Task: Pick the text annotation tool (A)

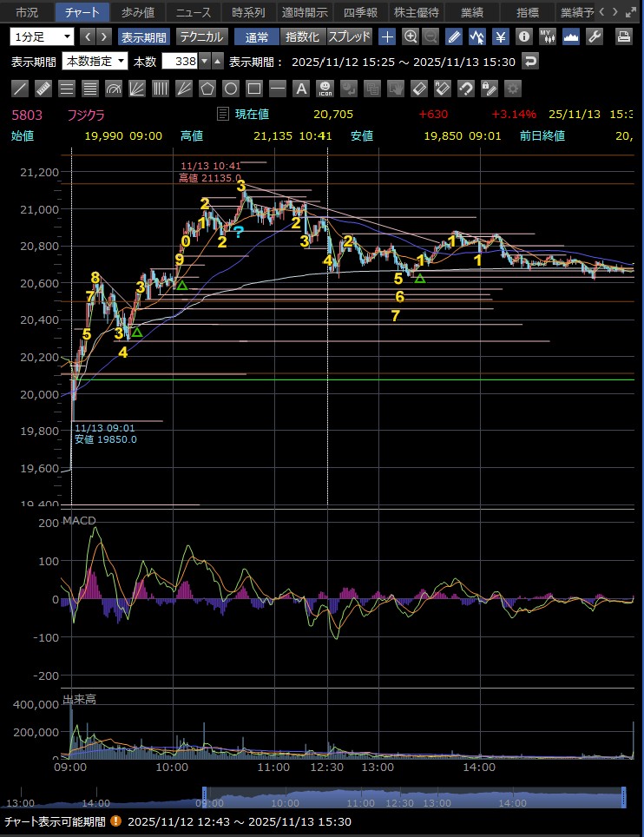Action: [300, 89]
